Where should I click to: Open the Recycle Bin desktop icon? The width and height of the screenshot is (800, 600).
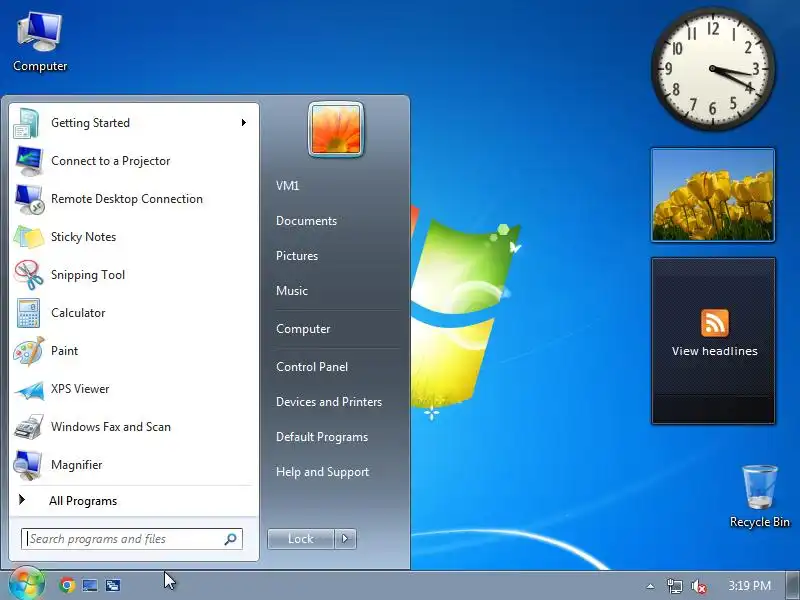[x=760, y=496]
